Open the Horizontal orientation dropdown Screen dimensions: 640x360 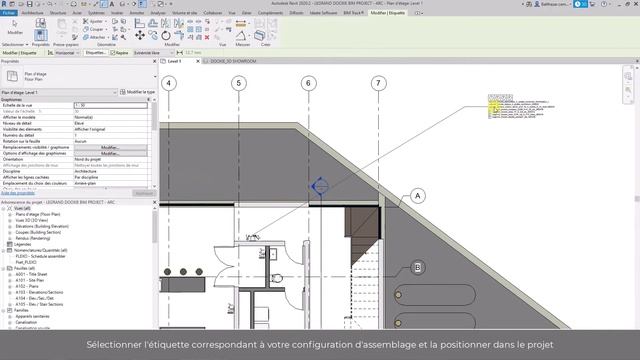pyautogui.click(x=67, y=53)
